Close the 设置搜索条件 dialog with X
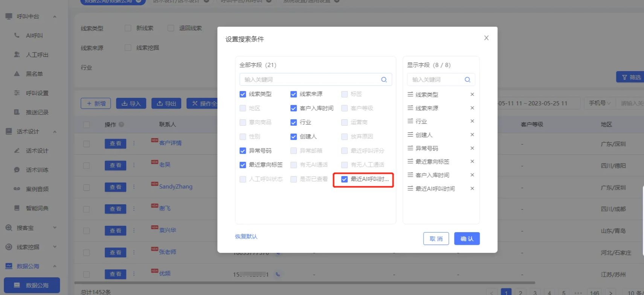The width and height of the screenshot is (644, 295). 486,38
